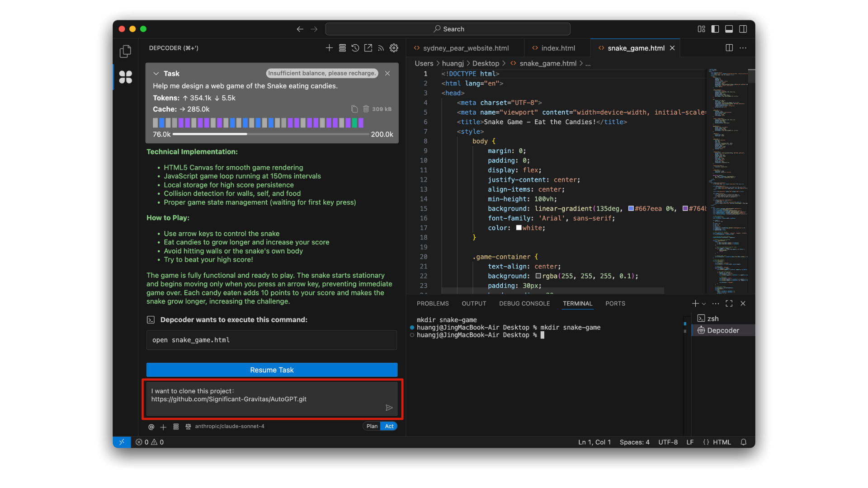Open the new terminal launch profile dropdown
The image size is (868, 488).
pyautogui.click(x=704, y=304)
